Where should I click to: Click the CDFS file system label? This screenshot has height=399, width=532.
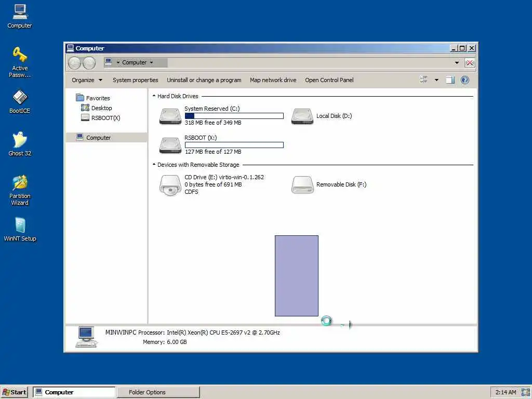191,192
